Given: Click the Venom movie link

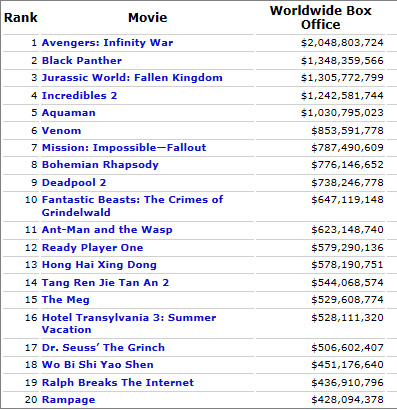Looking at the screenshot, I should (x=61, y=130).
